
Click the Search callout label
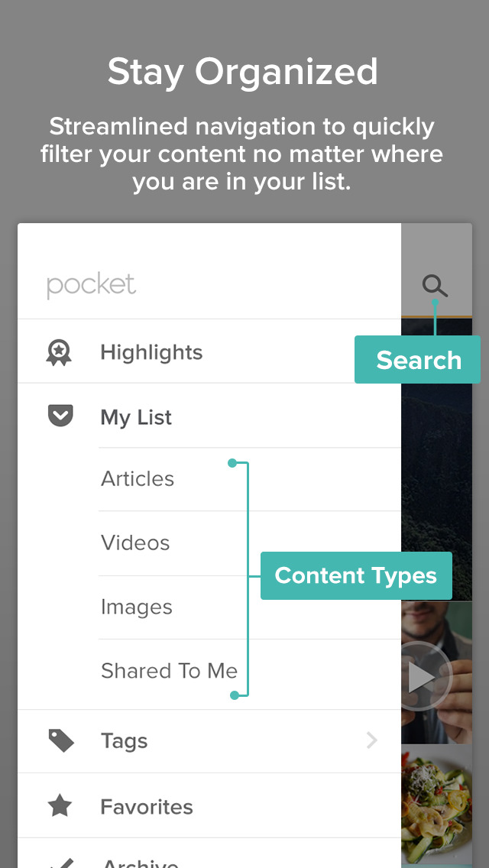tap(418, 359)
